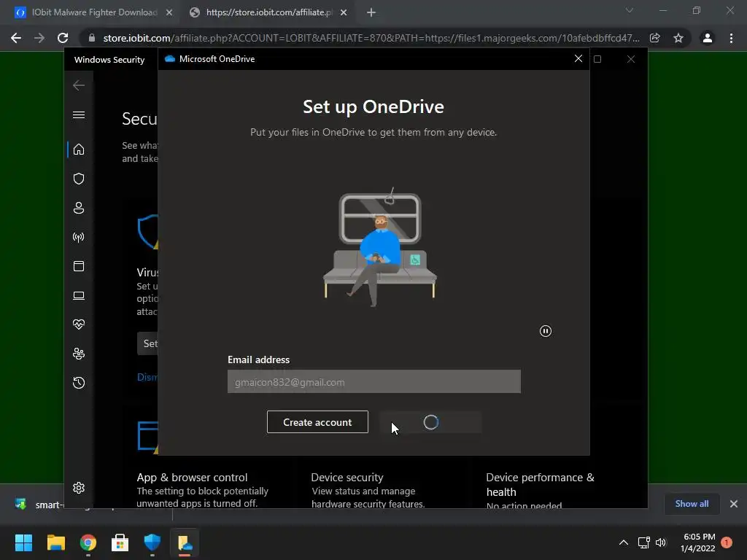Image resolution: width=747 pixels, height=560 pixels.
Task: Open File Explorer from the taskbar
Action: tap(55, 542)
